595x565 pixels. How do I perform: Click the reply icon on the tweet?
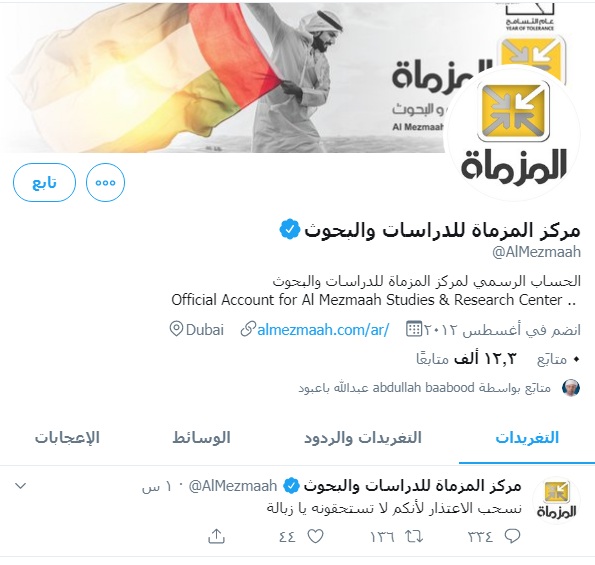pos(512,536)
